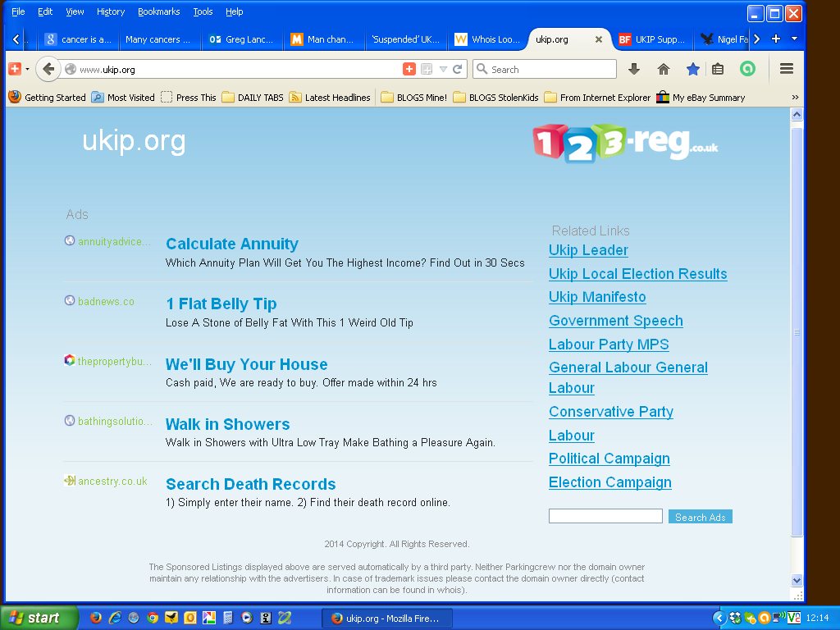Click the Ukip Manifesto link
840x630 pixels.
pyautogui.click(x=597, y=297)
